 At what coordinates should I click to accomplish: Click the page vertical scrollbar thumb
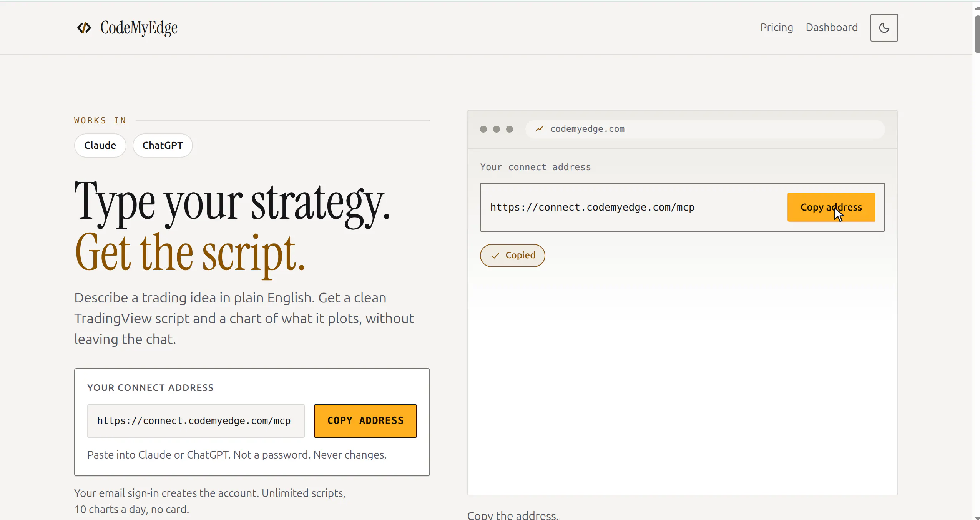(977, 35)
